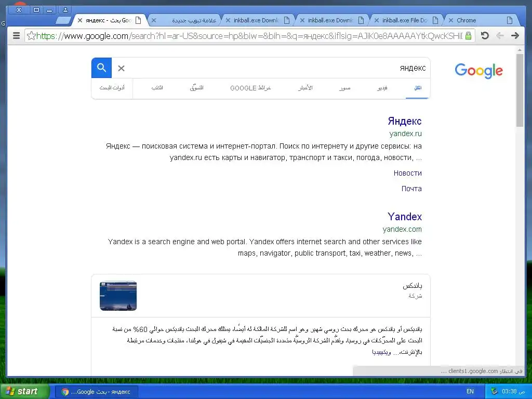Screen dimensions: 532x399
Task: Click the page icon on inkball.exe File tab
Action: pos(435,20)
